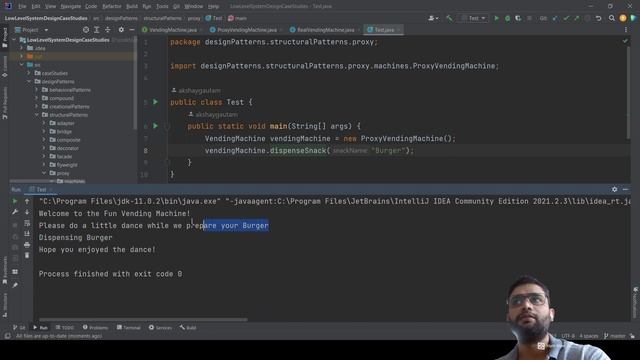Open the Services tool window
Viewport: 640px width, 360px height.
pyautogui.click(x=160, y=327)
